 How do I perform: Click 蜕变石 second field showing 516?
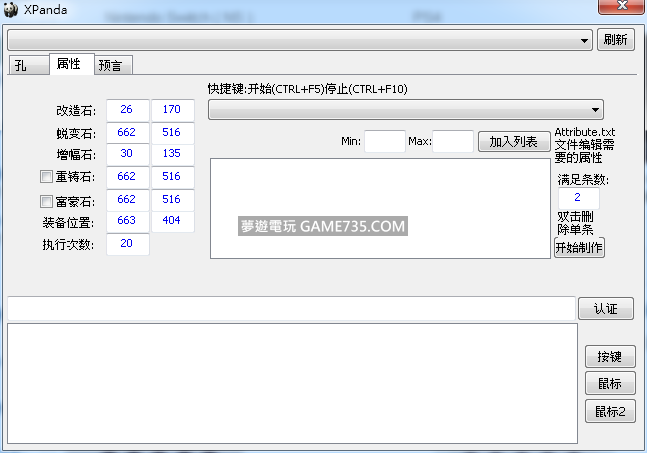tap(172, 132)
